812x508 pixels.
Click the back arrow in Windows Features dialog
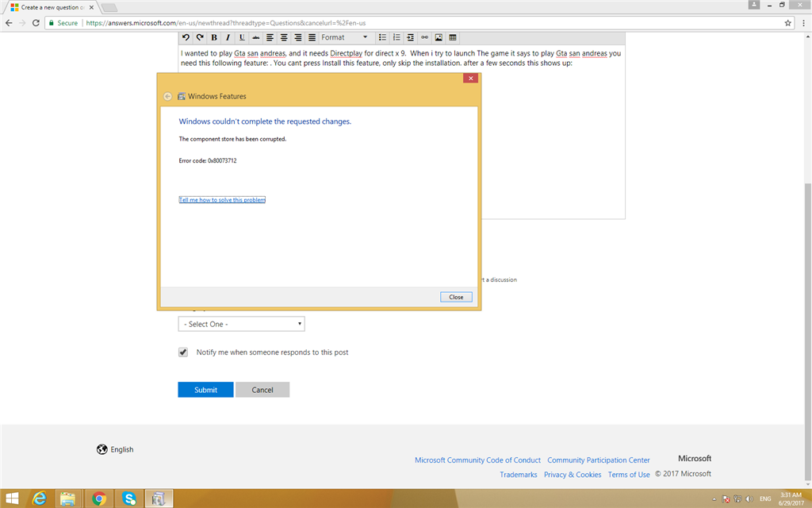click(167, 96)
